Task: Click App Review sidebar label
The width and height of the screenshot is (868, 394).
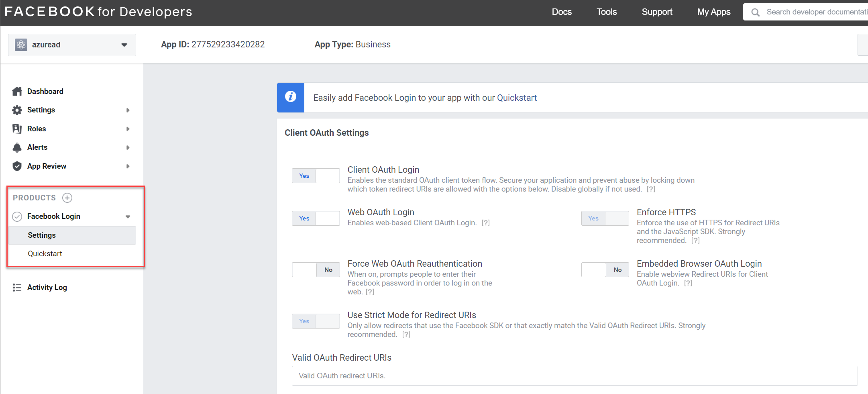Action: [x=47, y=166]
